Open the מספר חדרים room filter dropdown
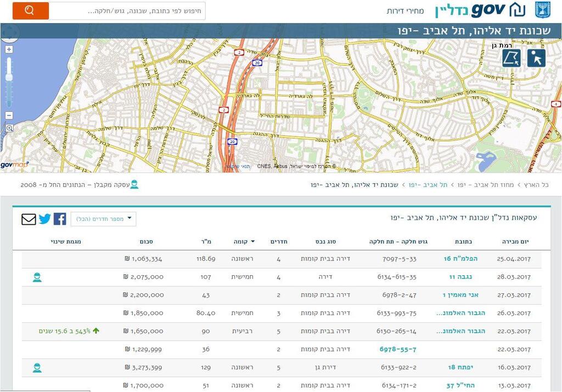Image resolution: width=562 pixels, height=392 pixels. point(103,219)
